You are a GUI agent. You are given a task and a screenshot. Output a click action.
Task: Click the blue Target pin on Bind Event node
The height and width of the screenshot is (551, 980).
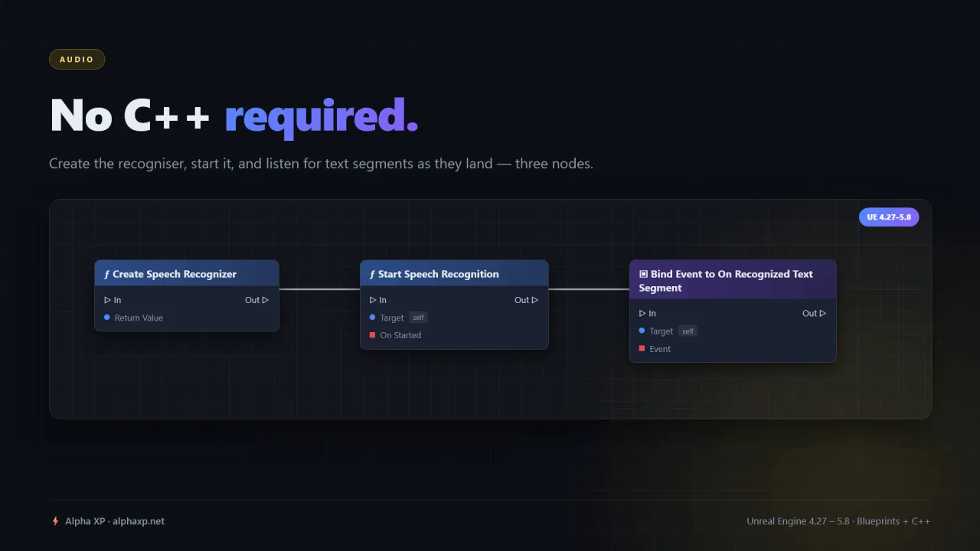coord(642,331)
